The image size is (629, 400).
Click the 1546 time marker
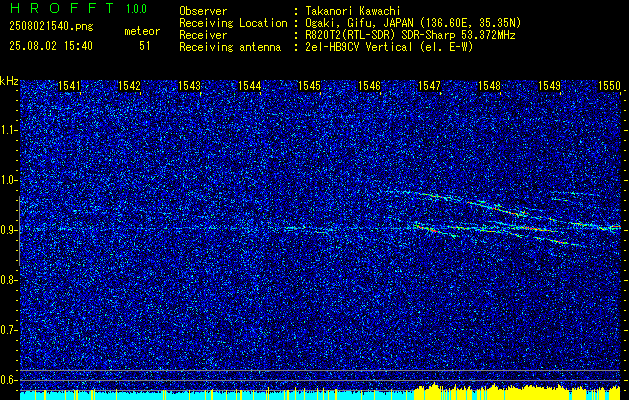[x=369, y=86]
